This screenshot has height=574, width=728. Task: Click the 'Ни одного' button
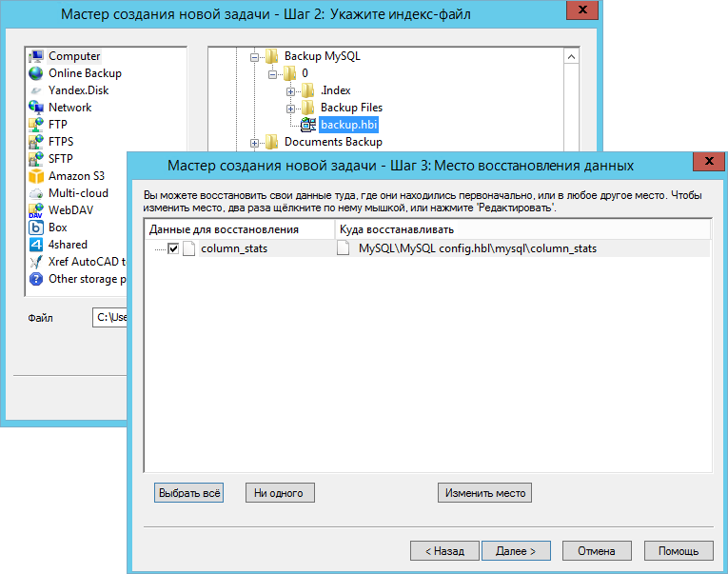pyautogui.click(x=280, y=493)
